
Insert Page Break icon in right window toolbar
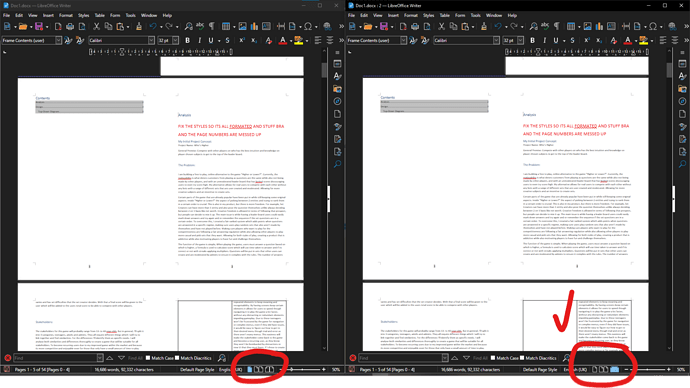[625, 27]
